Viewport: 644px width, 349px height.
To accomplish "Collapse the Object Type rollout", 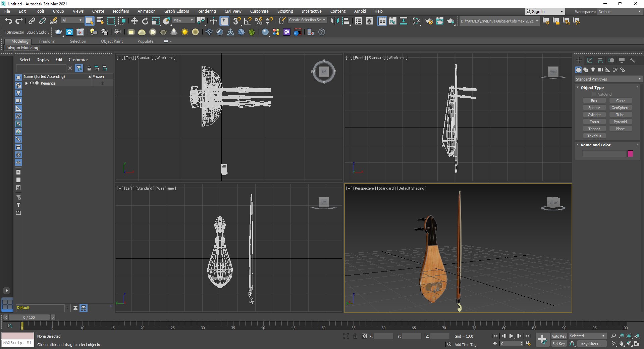I will coord(578,88).
